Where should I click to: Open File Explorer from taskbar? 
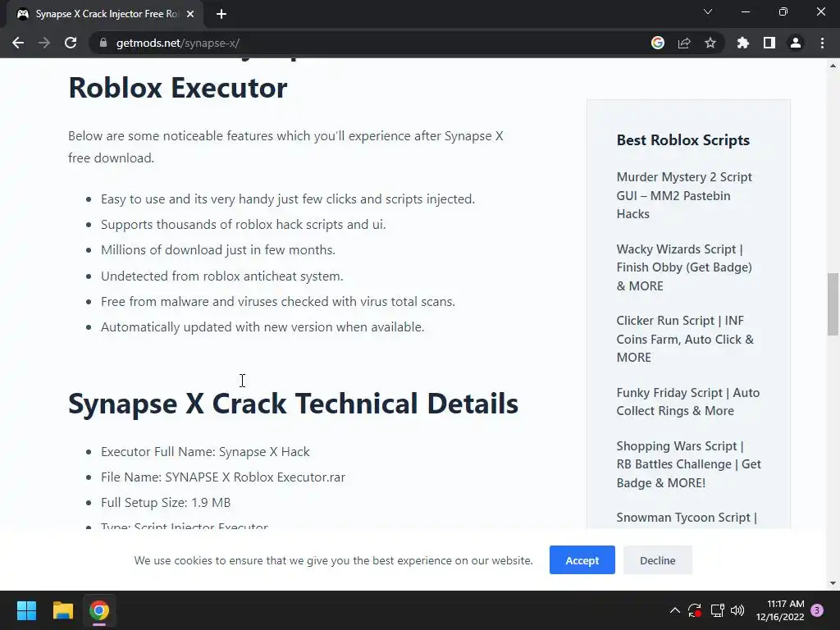[62, 610]
